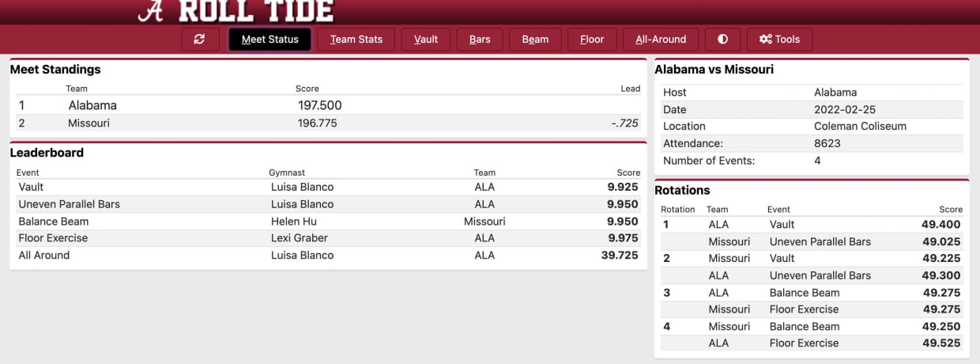
Task: Go to the Bars tab
Action: pyautogui.click(x=480, y=40)
